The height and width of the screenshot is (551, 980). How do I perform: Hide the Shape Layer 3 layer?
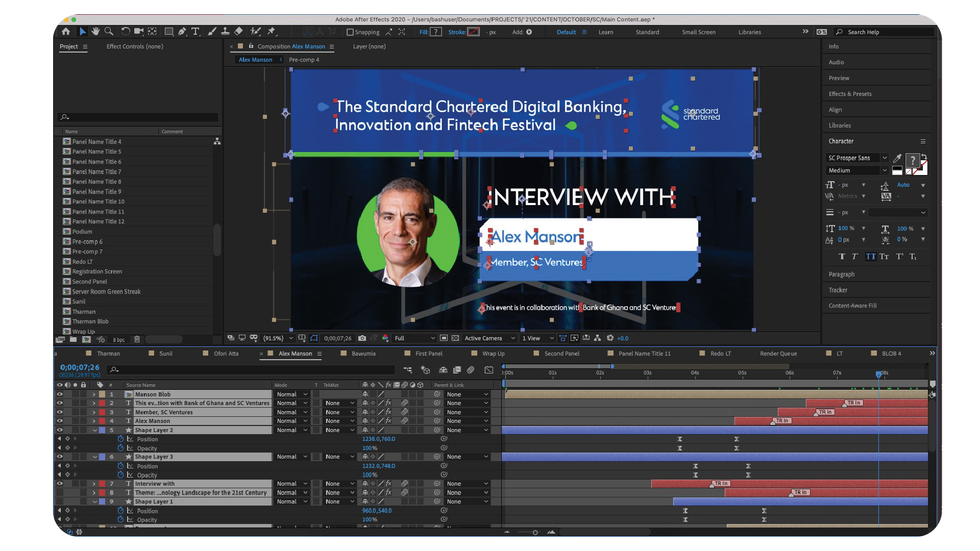60,457
